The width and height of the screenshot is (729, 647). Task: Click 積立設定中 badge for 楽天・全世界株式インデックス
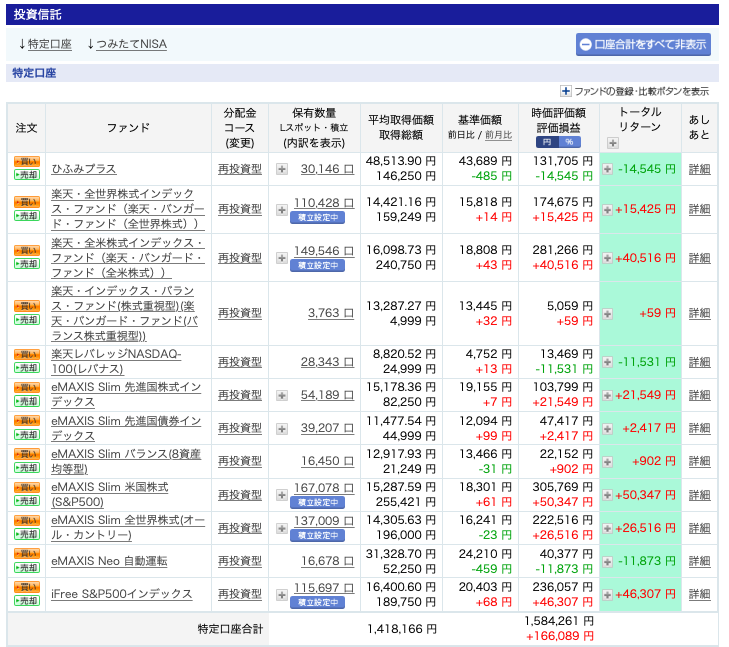pos(318,217)
